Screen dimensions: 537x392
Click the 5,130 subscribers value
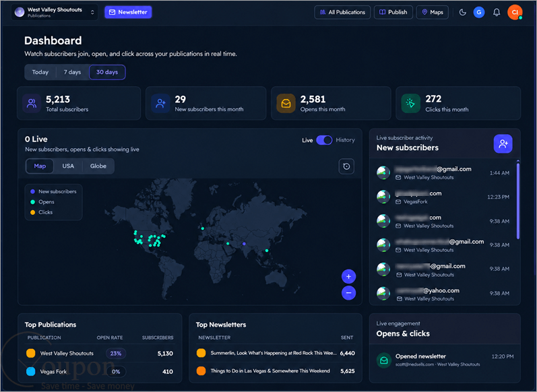click(165, 354)
